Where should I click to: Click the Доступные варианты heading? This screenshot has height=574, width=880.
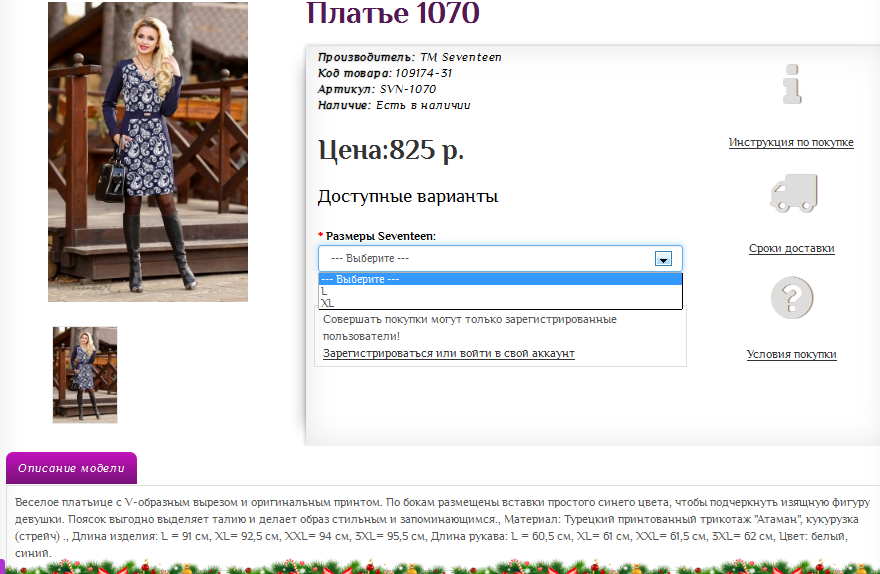pos(408,196)
